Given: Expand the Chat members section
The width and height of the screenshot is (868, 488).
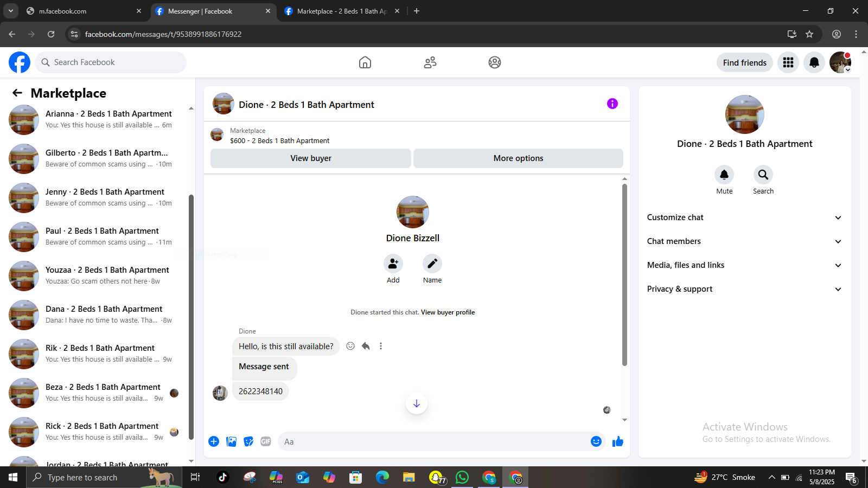Looking at the screenshot, I should 745,241.
